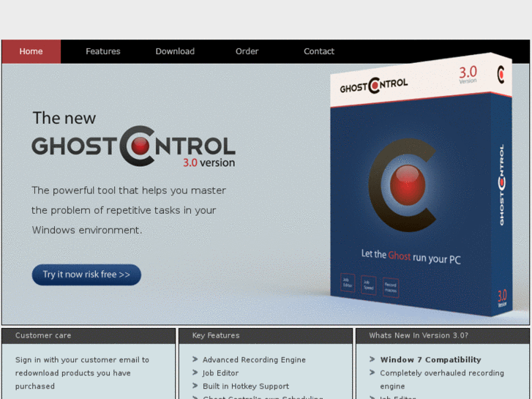The width and height of the screenshot is (532, 399).
Task: Open the Download menu item
Action: 175,51
